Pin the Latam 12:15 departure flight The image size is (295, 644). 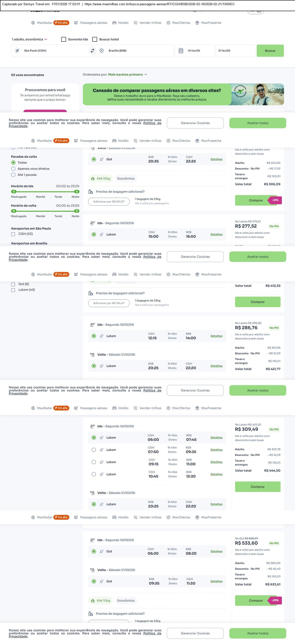101,336
